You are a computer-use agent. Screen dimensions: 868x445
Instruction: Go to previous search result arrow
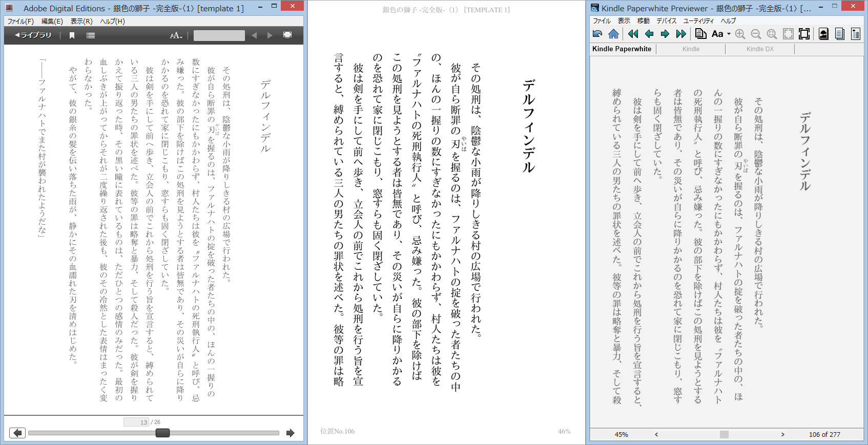[x=254, y=35]
